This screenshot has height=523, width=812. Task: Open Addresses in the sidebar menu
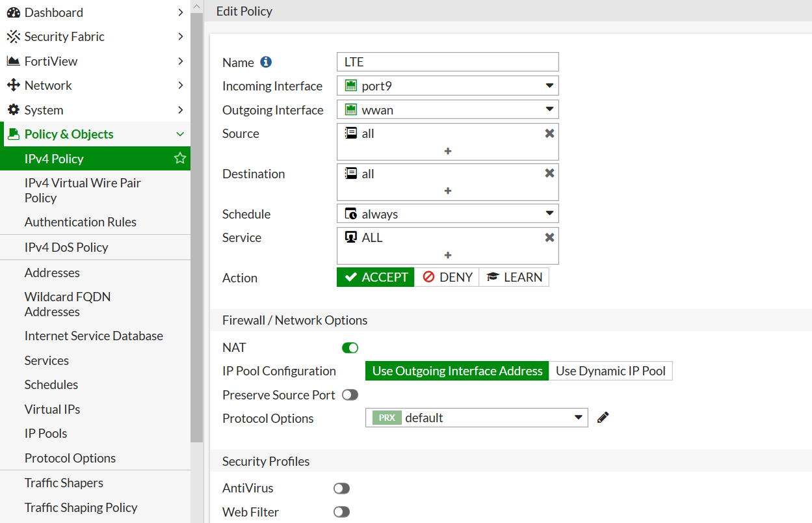[52, 273]
